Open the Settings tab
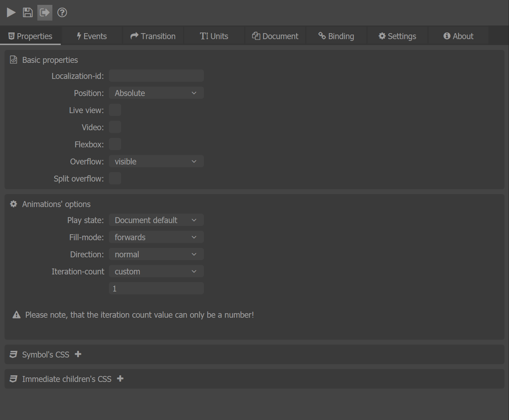The height and width of the screenshot is (420, 509). point(397,36)
